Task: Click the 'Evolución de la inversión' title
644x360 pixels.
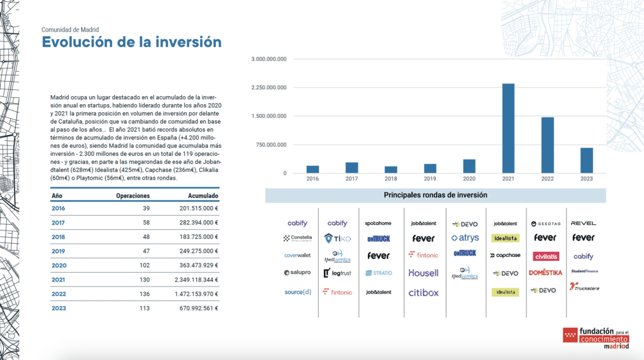Action: [x=132, y=42]
